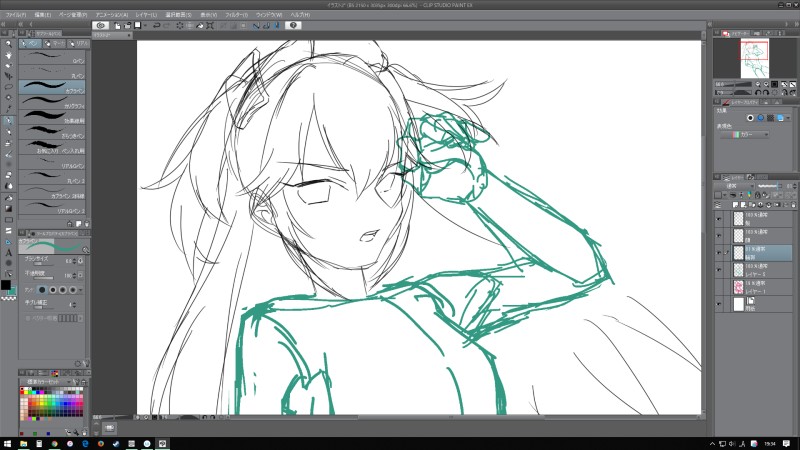Open the ファイル(F) menu
Viewport: 800px width, 450px height.
(16, 15)
